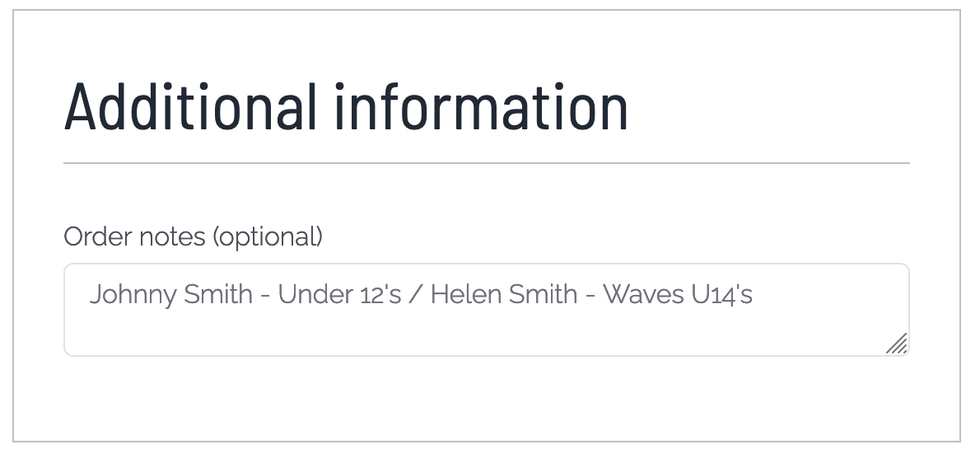The height and width of the screenshot is (463, 980).
Task: Click the blank panel area below the notes field
Action: click(486, 399)
